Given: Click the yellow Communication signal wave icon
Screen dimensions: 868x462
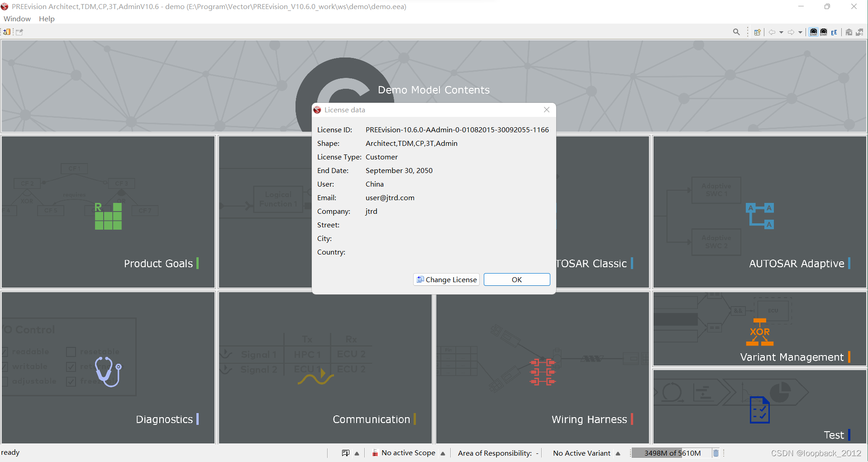Looking at the screenshot, I should pyautogui.click(x=315, y=377).
